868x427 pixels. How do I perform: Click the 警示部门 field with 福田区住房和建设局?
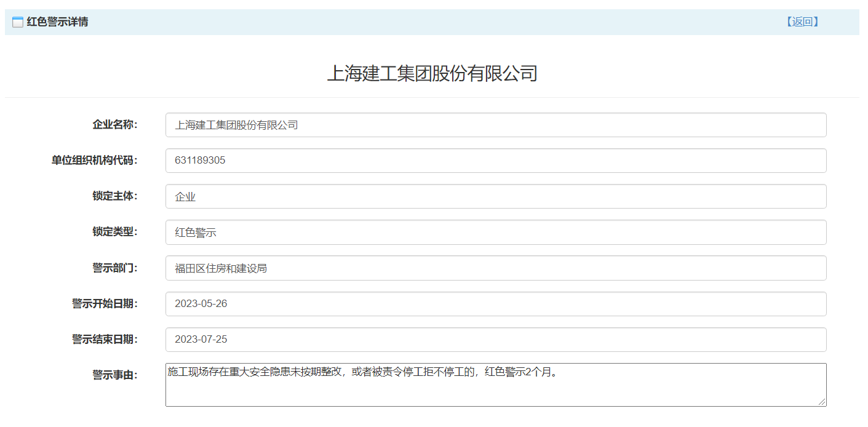496,268
